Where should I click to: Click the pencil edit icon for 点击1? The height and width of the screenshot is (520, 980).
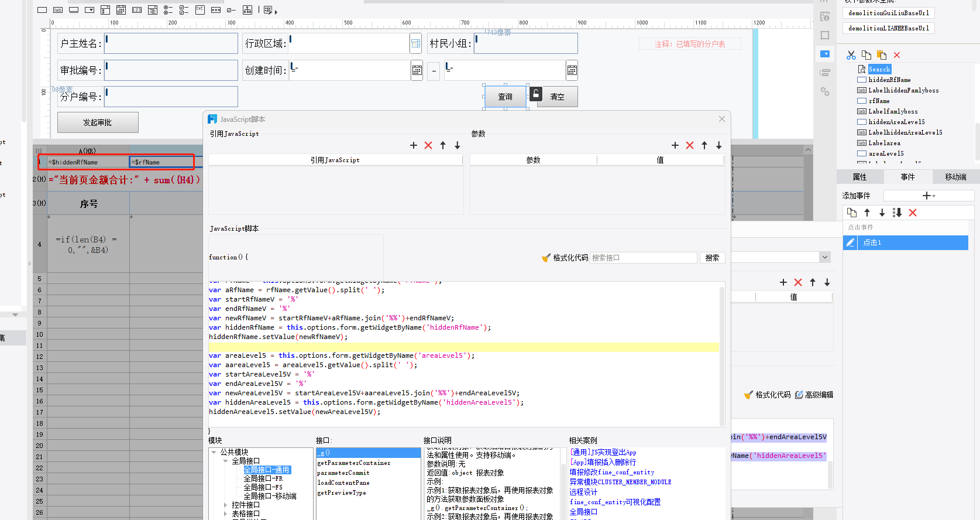(x=851, y=242)
